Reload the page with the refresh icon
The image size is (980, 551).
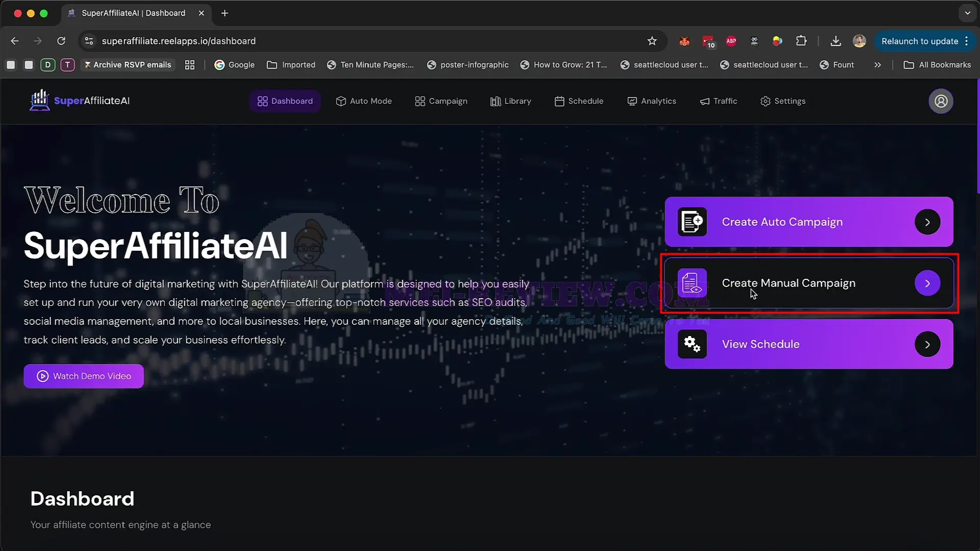point(61,41)
